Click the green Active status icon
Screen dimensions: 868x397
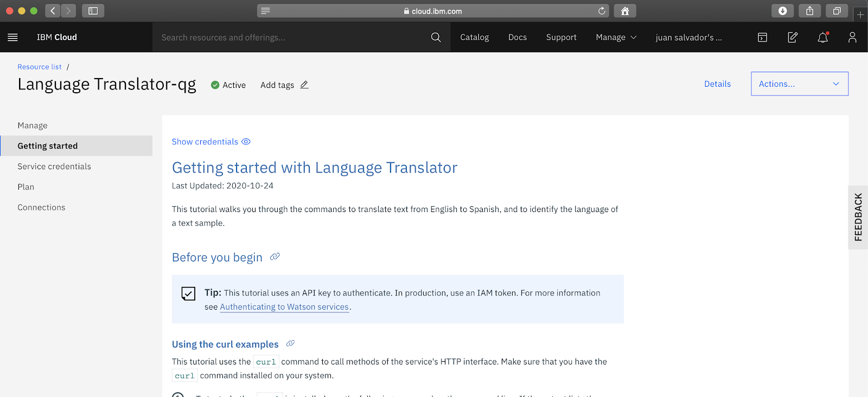click(215, 85)
